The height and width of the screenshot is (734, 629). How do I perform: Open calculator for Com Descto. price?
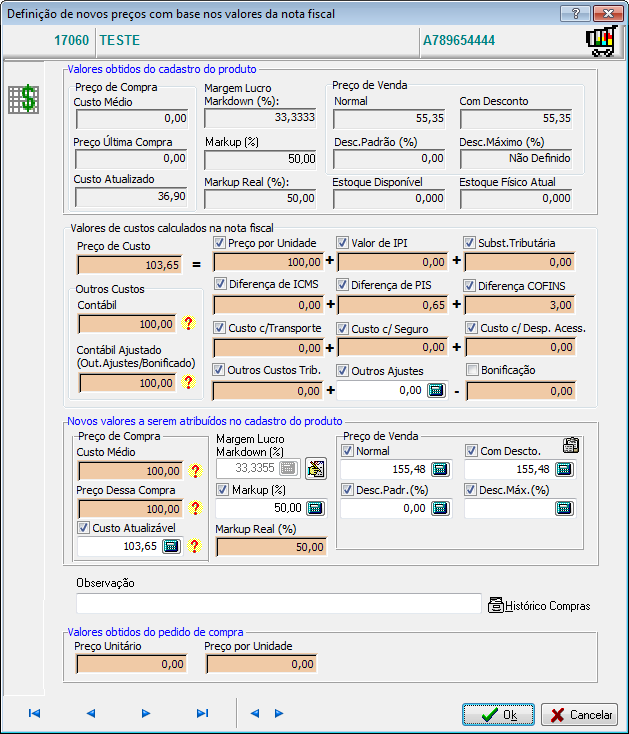564,469
